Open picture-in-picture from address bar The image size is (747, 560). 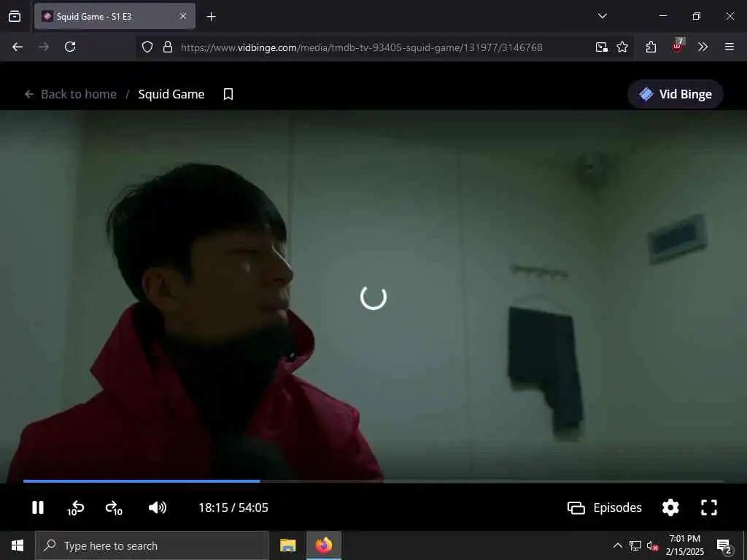(x=601, y=47)
